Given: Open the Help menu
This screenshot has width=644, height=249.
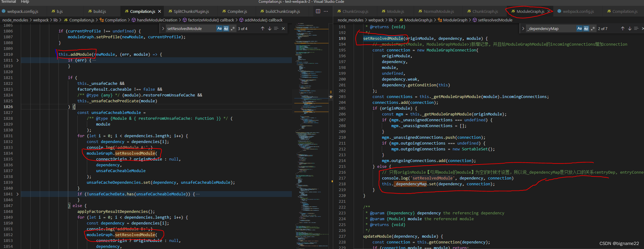Looking at the screenshot, I should pyautogui.click(x=25, y=2).
